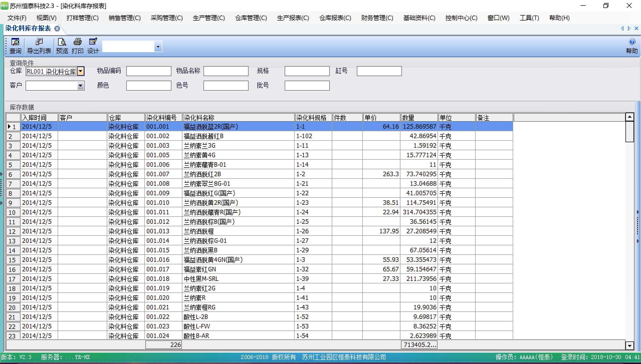Select the 染化料库存报表 tab
This screenshot has width=641, height=364.
tap(28, 29)
